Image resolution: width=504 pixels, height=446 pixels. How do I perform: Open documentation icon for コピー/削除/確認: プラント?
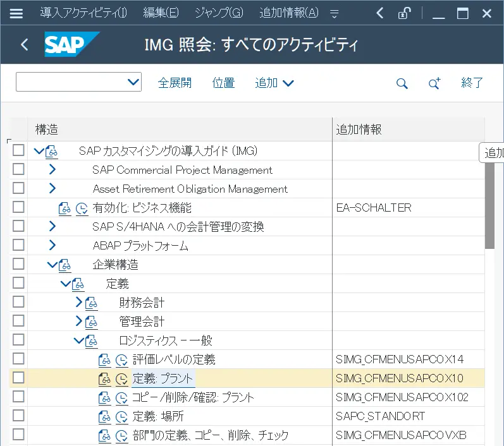coord(104,398)
